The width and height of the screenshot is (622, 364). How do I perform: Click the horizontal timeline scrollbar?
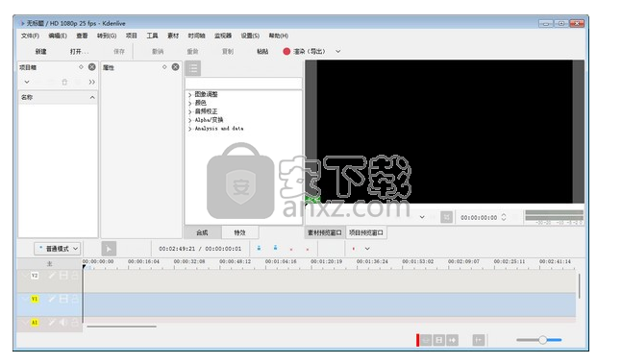tap(121, 327)
